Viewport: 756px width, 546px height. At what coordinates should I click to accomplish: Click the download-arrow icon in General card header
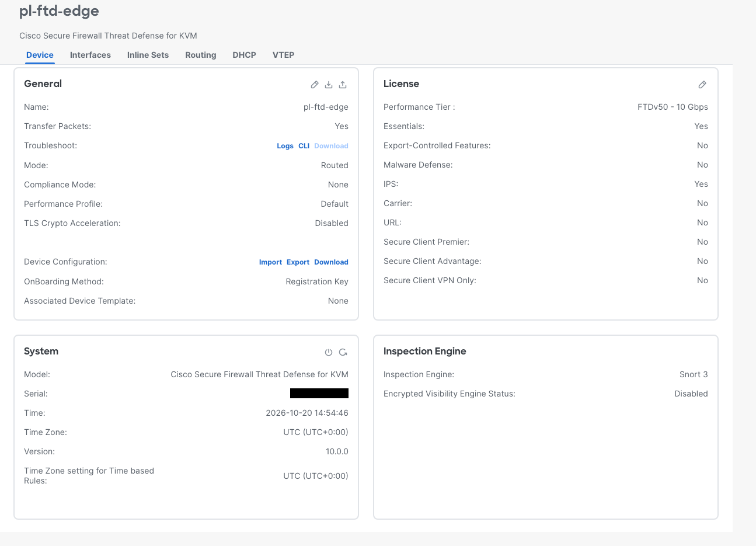click(329, 85)
